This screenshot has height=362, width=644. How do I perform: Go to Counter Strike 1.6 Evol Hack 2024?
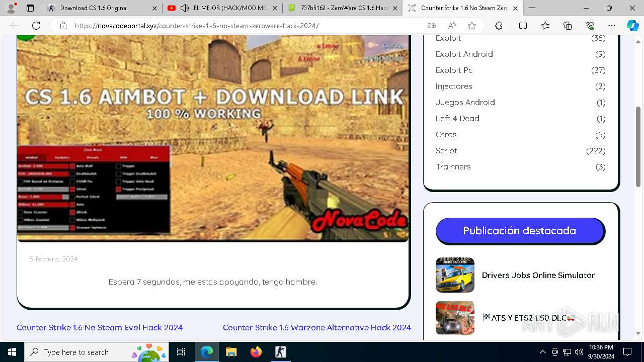coord(100,327)
